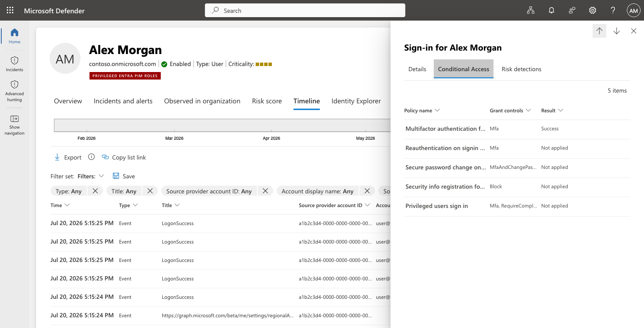Click the Microsoft Defender title
Viewport: 644px width, 328px height.
pyautogui.click(x=54, y=11)
